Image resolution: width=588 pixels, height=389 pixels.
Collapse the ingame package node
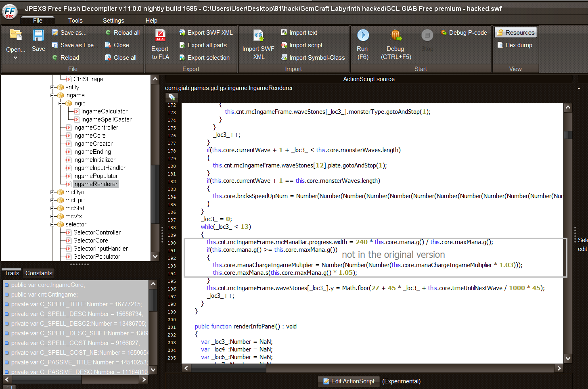(52, 95)
